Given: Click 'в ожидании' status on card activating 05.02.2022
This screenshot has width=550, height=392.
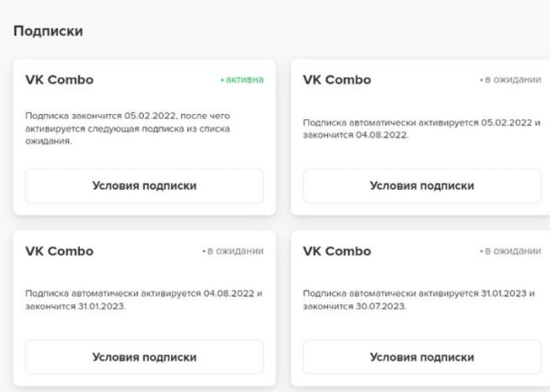Looking at the screenshot, I should [x=511, y=80].
